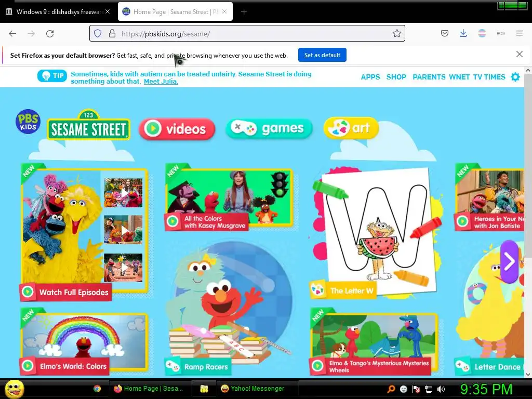Open Yahoo! Messenger from the taskbar
This screenshot has height=399, width=532.
[x=257, y=389]
